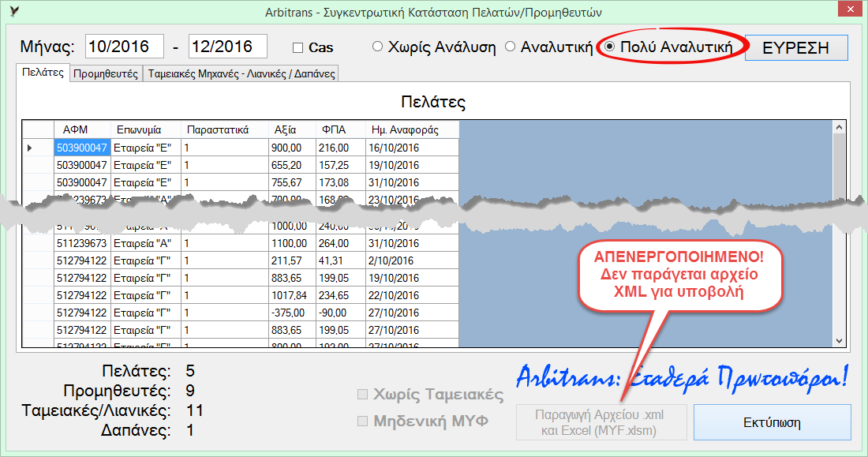868x457 pixels.
Task: Click the table scrollbar down arrow
Action: click(840, 341)
